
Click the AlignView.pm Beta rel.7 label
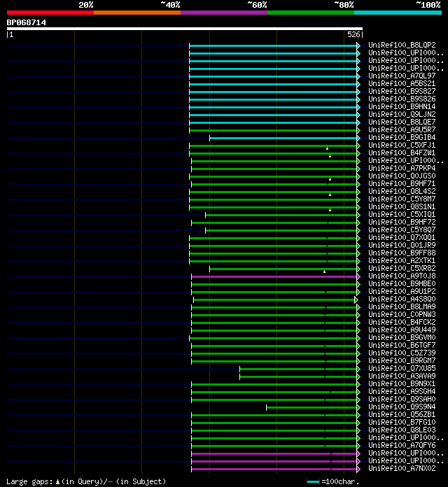321,24
